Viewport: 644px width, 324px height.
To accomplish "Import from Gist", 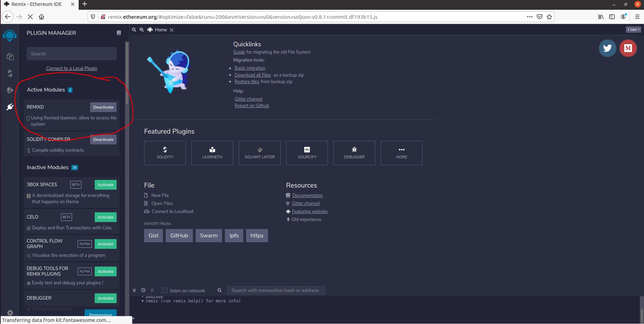I will pyautogui.click(x=154, y=235).
